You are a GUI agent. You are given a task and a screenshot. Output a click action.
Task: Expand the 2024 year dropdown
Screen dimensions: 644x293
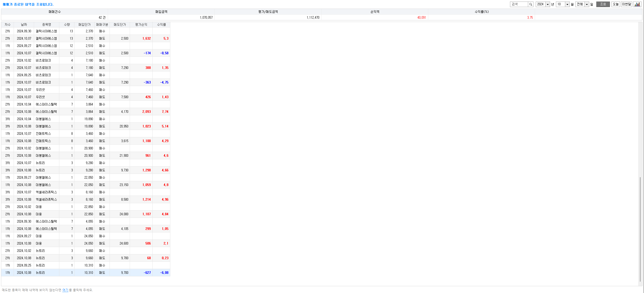[x=548, y=4]
